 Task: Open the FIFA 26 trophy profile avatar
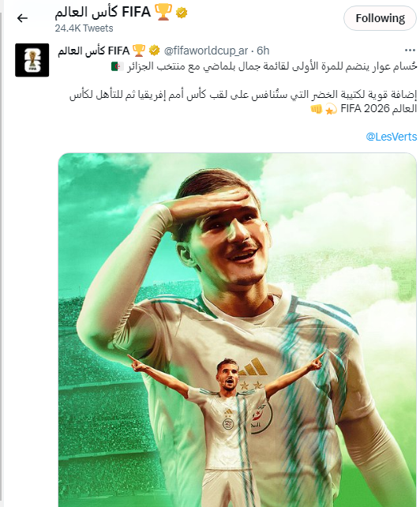tap(32, 60)
